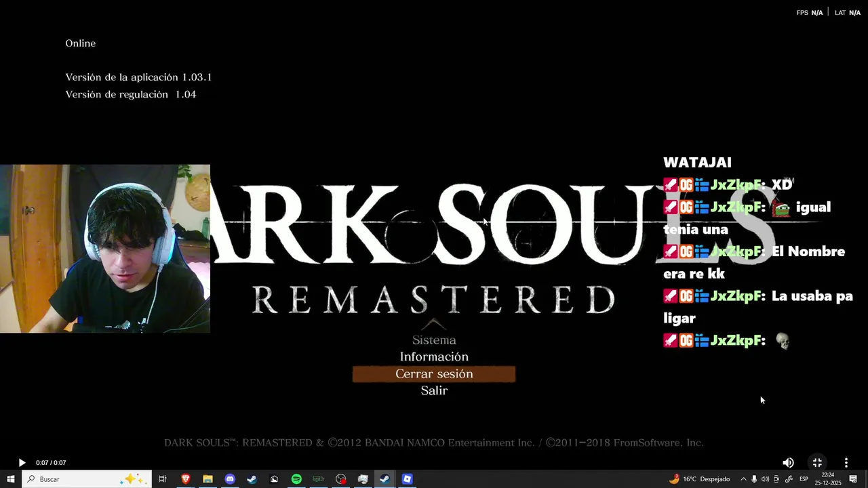Play the video with the play button
This screenshot has width=868, height=488.
(22, 462)
